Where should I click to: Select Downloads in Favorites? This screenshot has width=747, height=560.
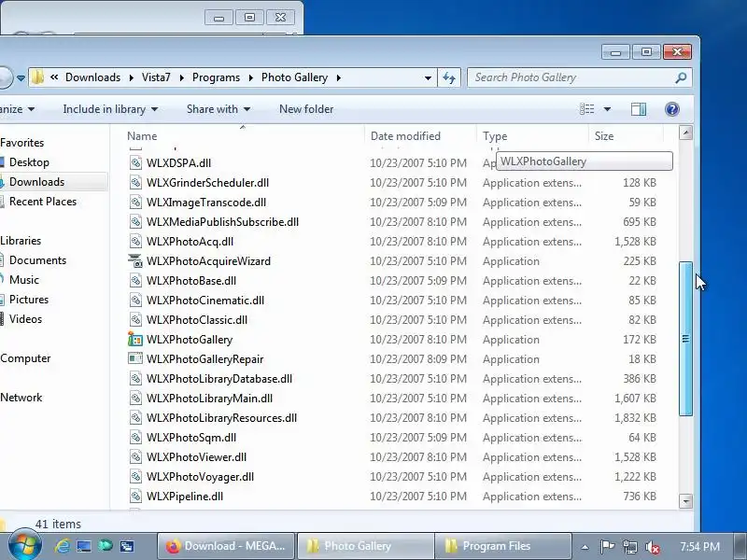click(x=36, y=182)
